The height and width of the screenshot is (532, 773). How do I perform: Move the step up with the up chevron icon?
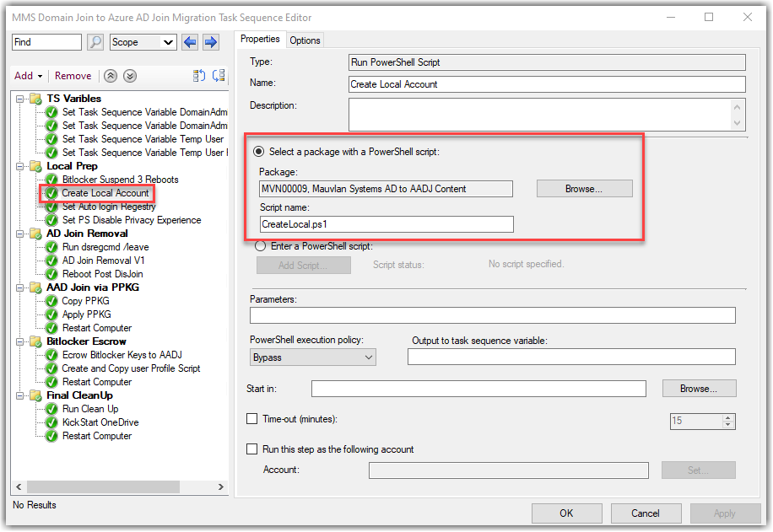(111, 76)
